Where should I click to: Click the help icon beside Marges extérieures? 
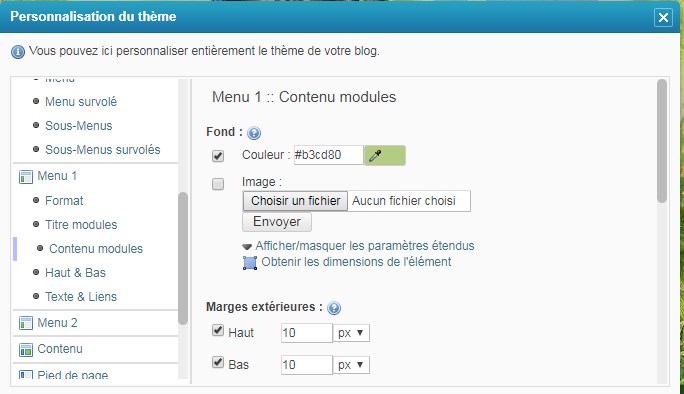[x=334, y=308]
